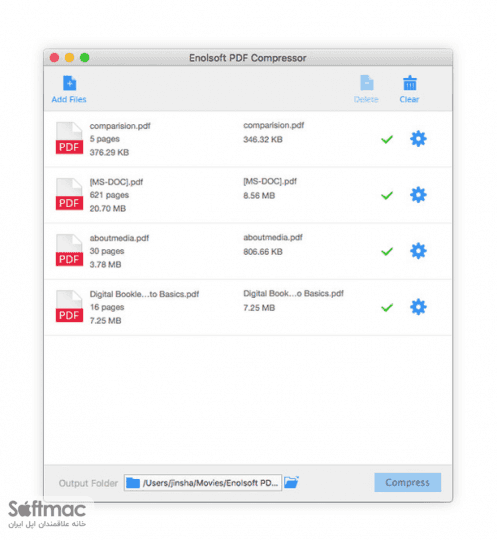Click the original size 376.29 KB
497x540 pixels.
point(109,153)
